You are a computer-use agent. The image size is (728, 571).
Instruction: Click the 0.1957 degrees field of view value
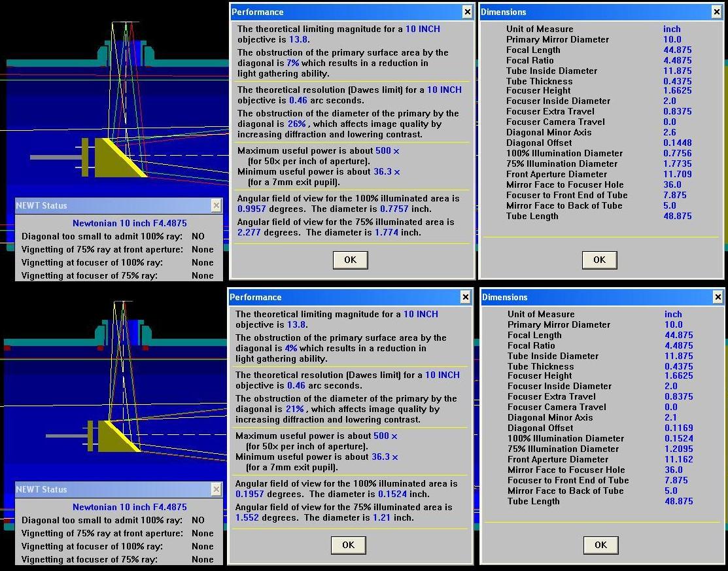tap(250, 494)
